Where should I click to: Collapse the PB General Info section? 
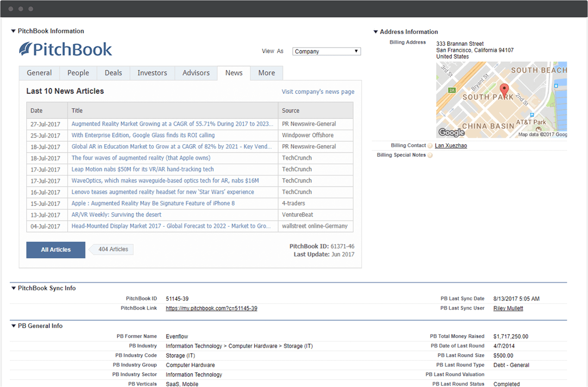pos(14,326)
